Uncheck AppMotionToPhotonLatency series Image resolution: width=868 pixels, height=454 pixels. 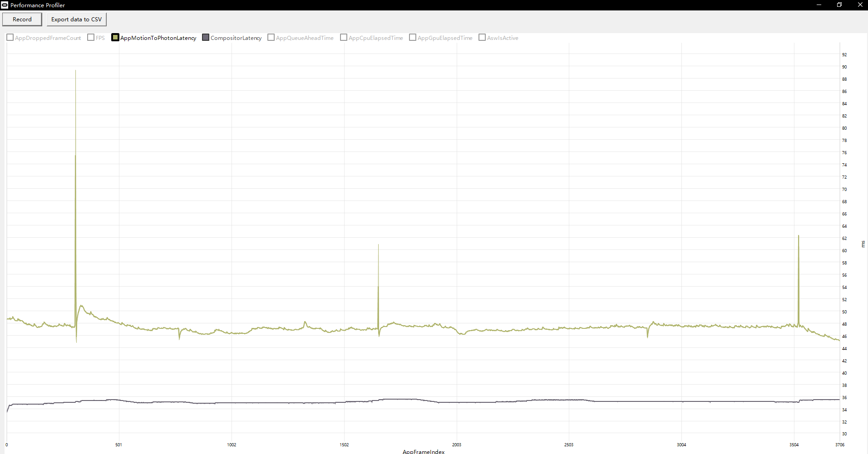point(115,38)
